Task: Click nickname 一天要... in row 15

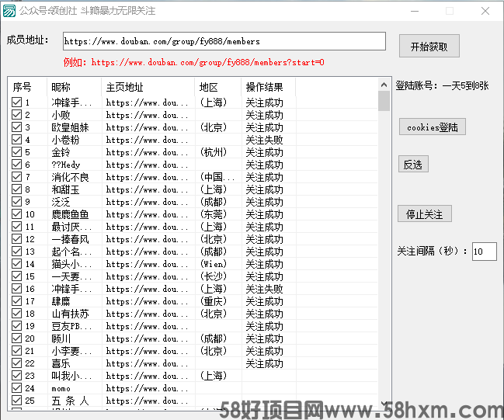Action: tap(71, 276)
